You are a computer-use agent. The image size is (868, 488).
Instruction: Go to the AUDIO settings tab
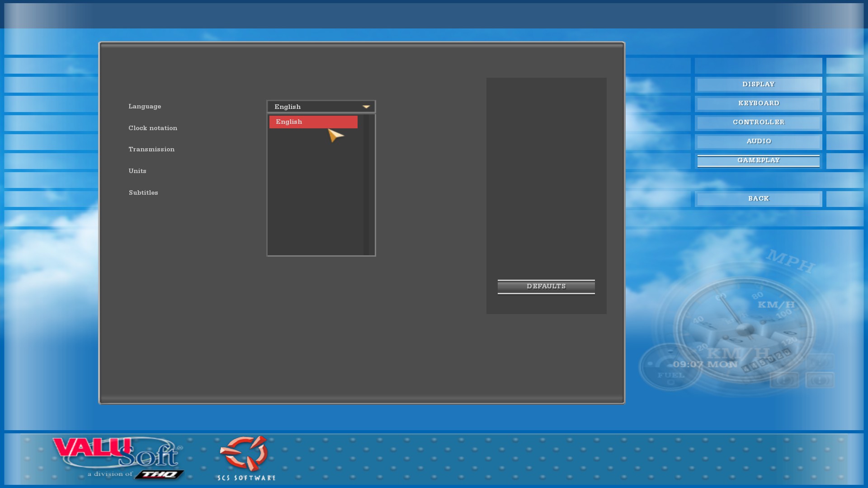pyautogui.click(x=758, y=141)
